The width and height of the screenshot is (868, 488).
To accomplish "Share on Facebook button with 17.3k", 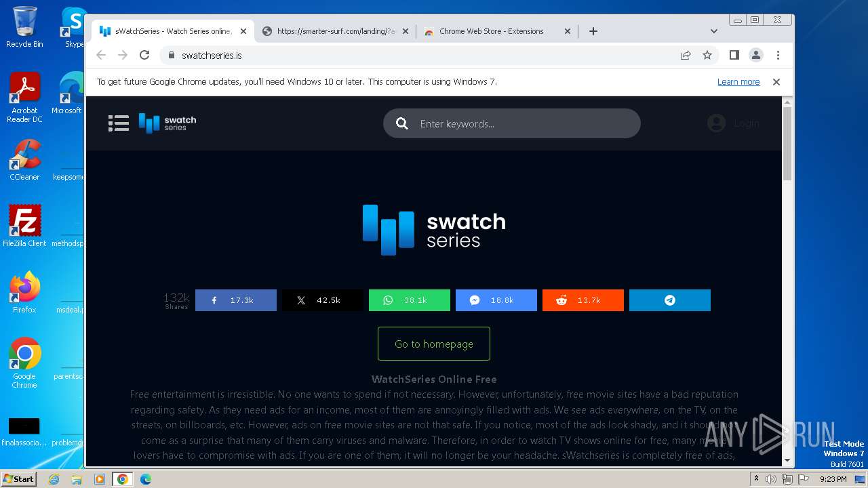I will click(x=236, y=300).
